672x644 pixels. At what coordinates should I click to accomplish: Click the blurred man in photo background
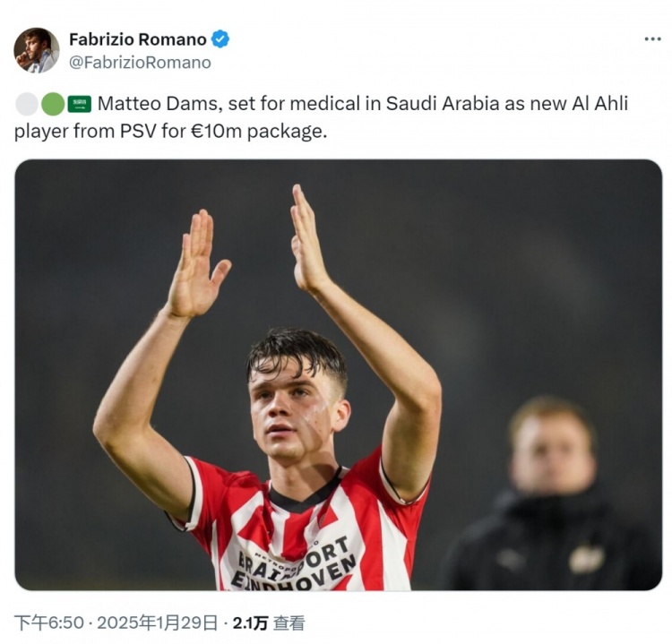coord(552,493)
